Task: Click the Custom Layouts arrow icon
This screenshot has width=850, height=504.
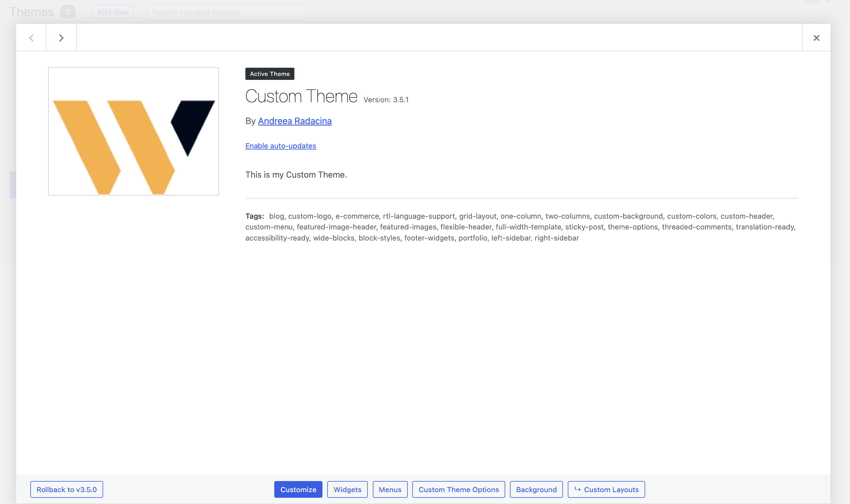Action: [x=577, y=489]
